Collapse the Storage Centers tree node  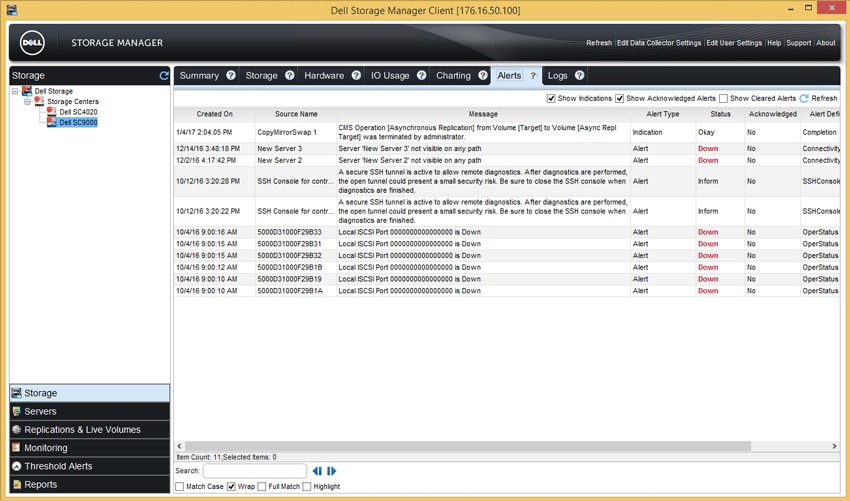point(27,101)
